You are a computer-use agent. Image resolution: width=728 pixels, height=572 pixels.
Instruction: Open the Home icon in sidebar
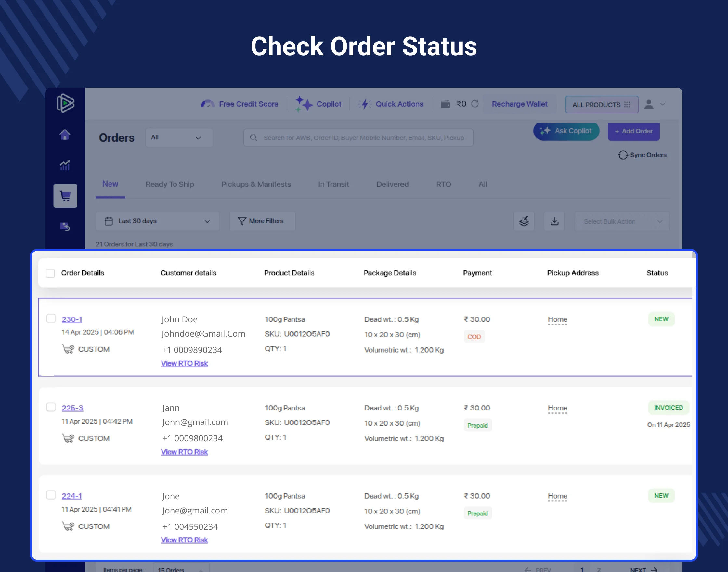[x=65, y=135]
